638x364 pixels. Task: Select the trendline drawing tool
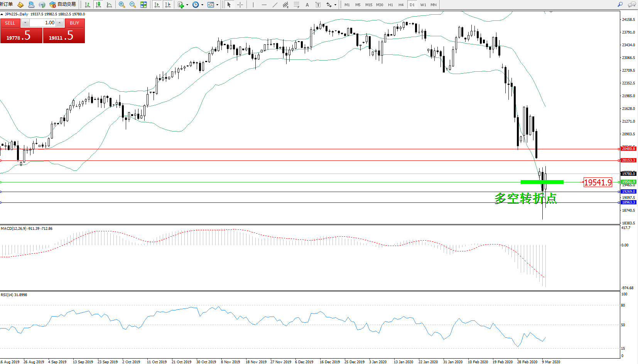coord(275,5)
